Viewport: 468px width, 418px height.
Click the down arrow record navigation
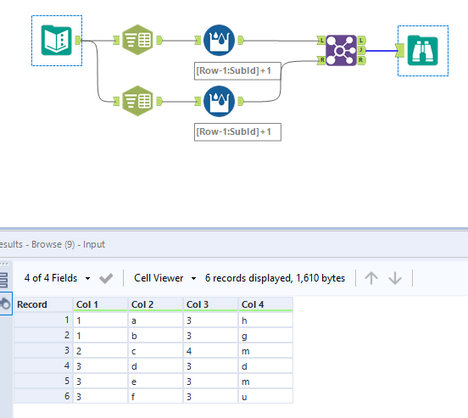click(395, 278)
